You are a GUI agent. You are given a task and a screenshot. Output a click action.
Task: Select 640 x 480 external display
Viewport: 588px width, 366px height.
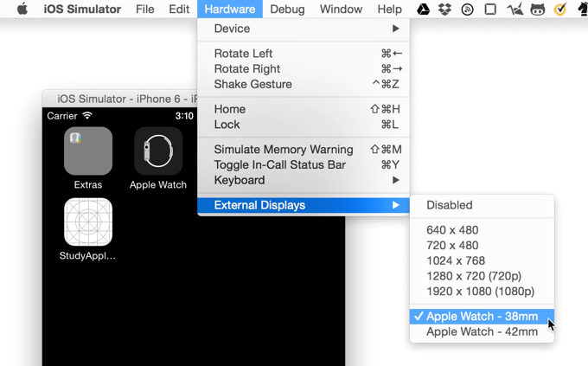(482, 230)
